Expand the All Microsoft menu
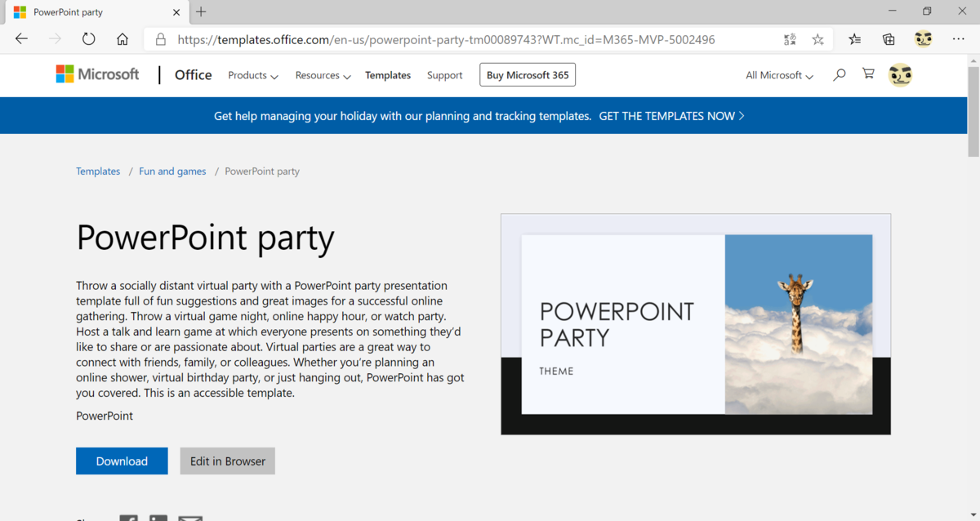Screen dimensions: 980x521 [779, 75]
